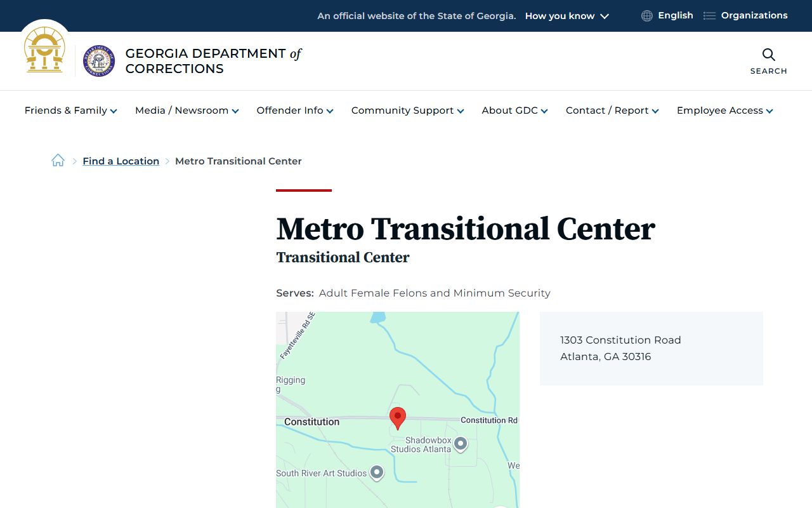Viewport: 812px width, 508px height.
Task: Click the Department of Corrections seal
Action: pos(99,61)
